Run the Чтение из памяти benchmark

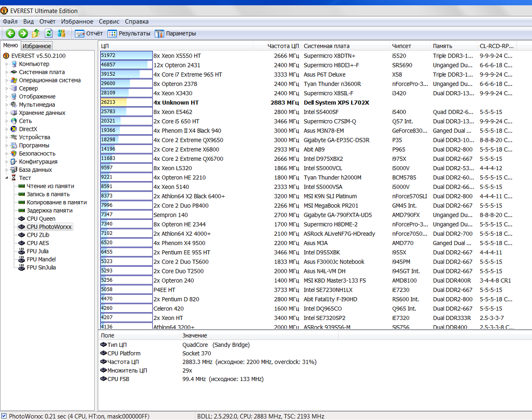pyautogui.click(x=50, y=186)
